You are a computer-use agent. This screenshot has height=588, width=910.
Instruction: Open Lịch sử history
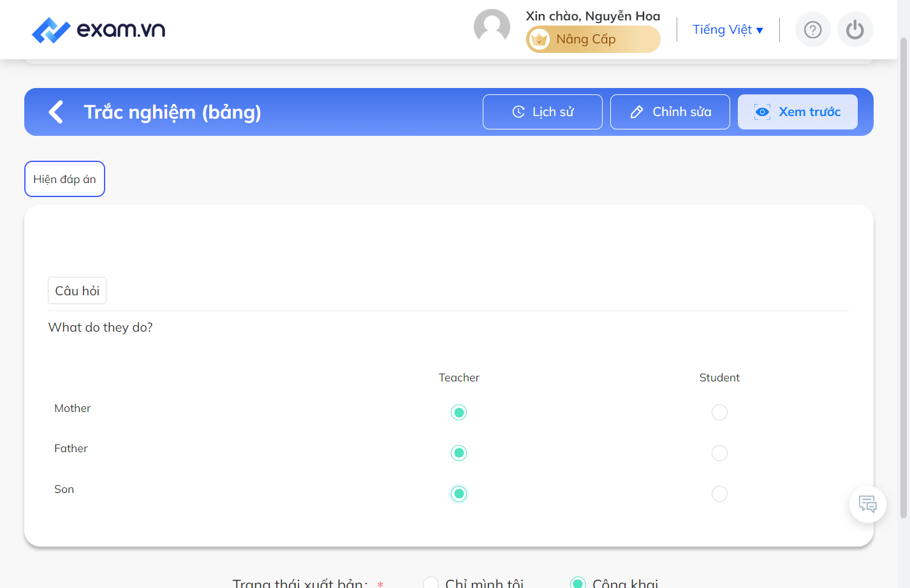[543, 112]
